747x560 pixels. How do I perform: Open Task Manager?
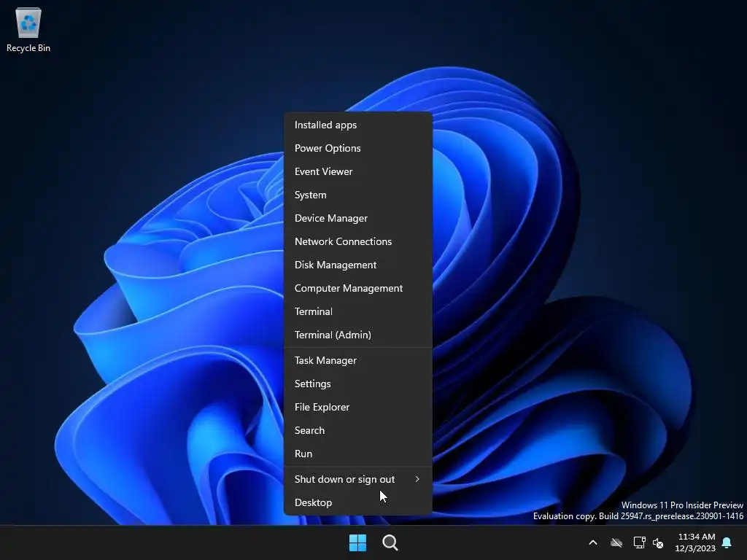coord(357,360)
